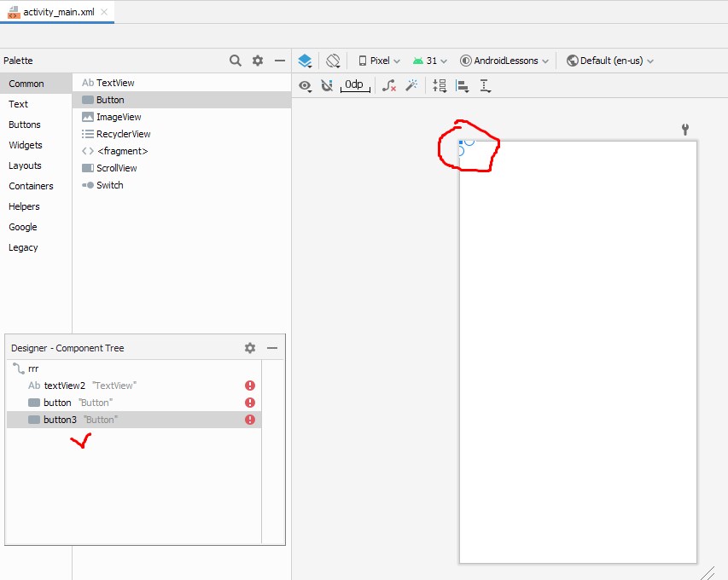728x580 pixels.
Task: Select textView2 in Component Tree
Action: [x=134, y=386]
